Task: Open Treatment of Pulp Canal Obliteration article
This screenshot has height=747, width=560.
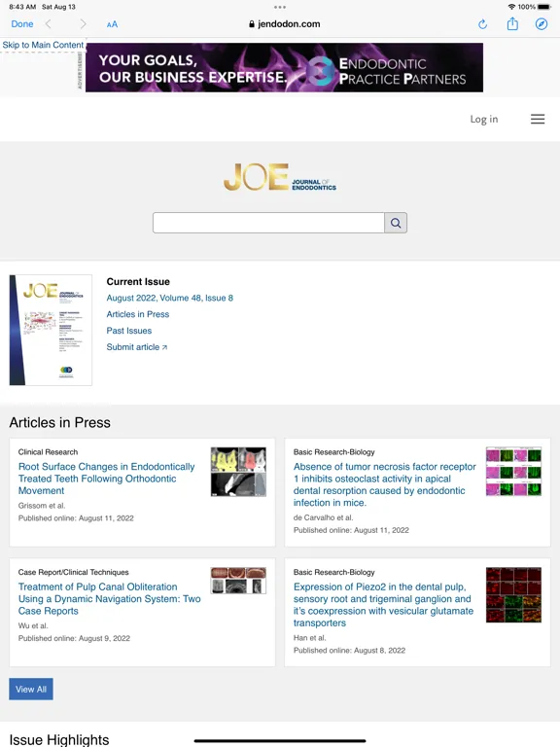Action: click(x=110, y=599)
